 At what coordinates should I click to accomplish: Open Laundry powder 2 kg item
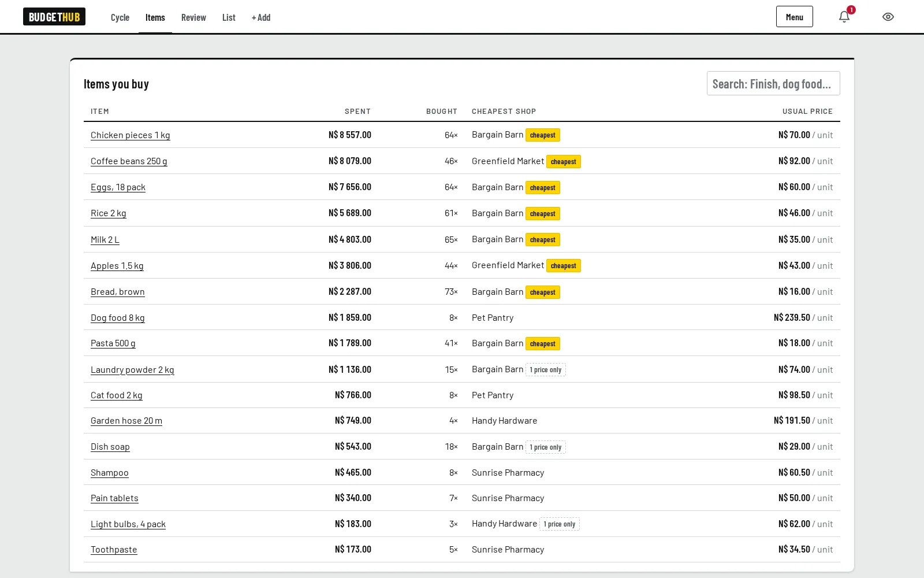point(132,370)
